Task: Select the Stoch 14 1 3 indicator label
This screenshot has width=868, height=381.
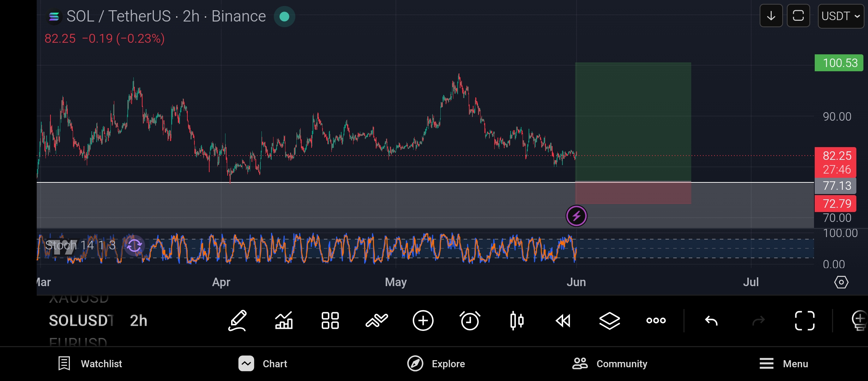Action: coord(80,245)
